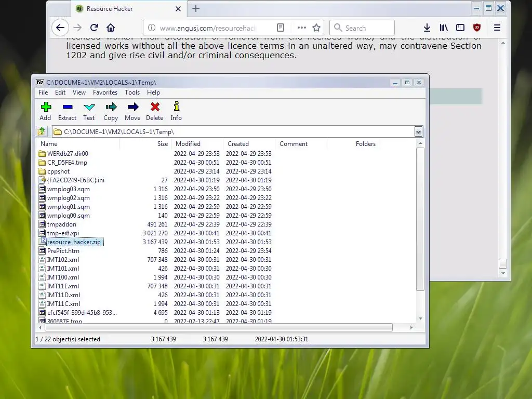
Task: Select {FA2CD249-E6BC}.ini file
Action: pos(76,180)
